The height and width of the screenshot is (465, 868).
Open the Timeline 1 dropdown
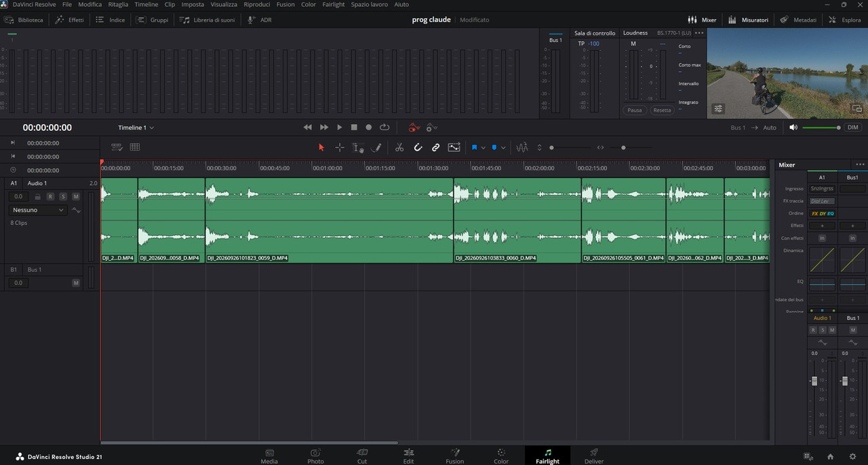(136, 127)
